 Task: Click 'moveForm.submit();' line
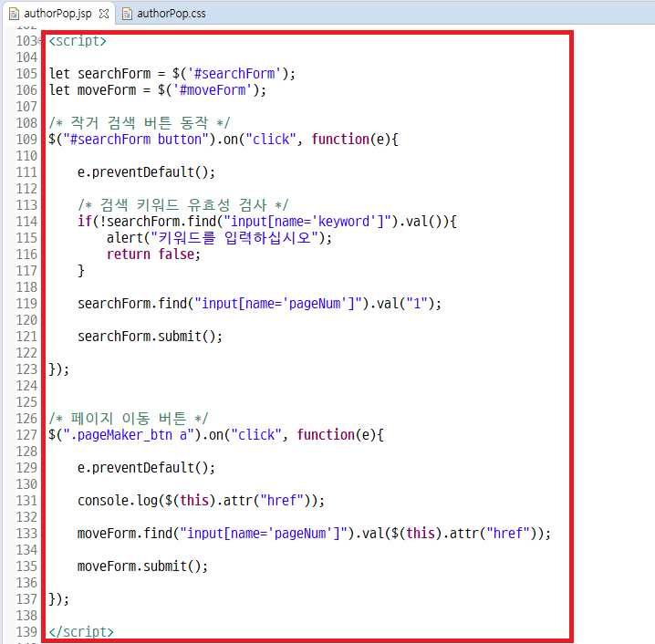click(x=142, y=566)
